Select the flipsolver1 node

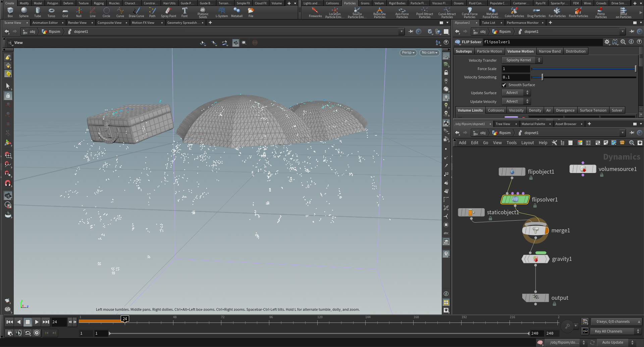[x=515, y=199]
